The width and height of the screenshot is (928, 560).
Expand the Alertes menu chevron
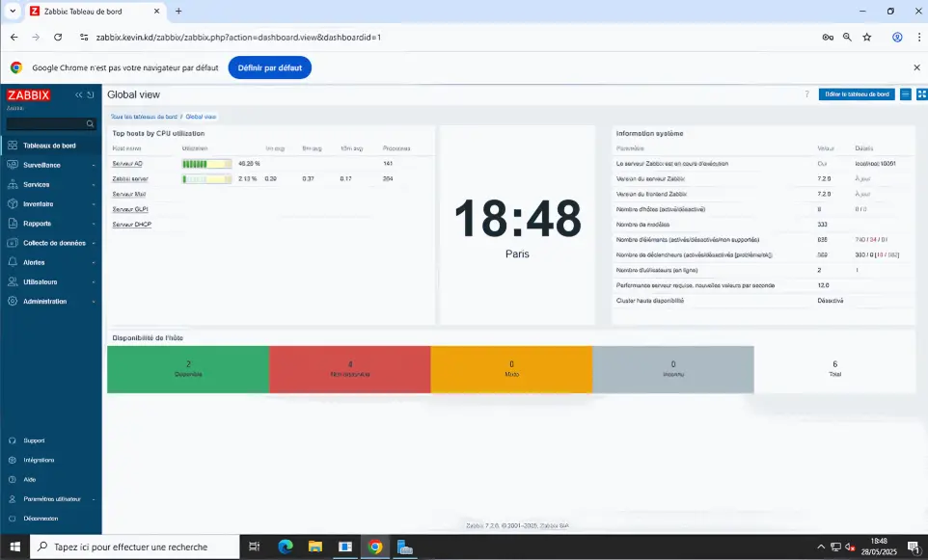pos(94,263)
